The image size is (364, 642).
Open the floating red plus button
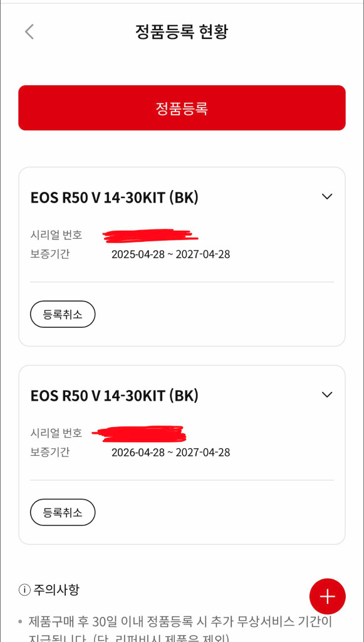[x=328, y=596]
